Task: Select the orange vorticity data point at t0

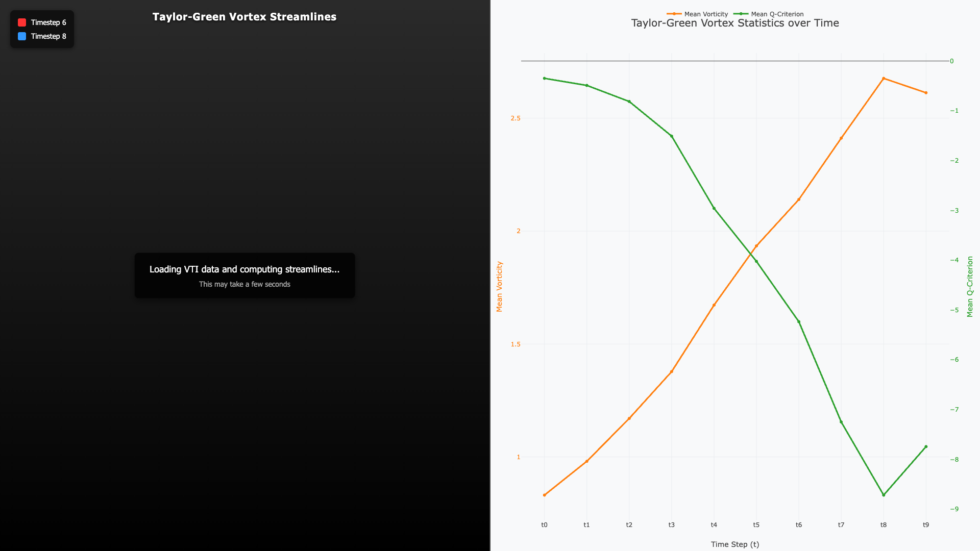Action: click(x=545, y=495)
